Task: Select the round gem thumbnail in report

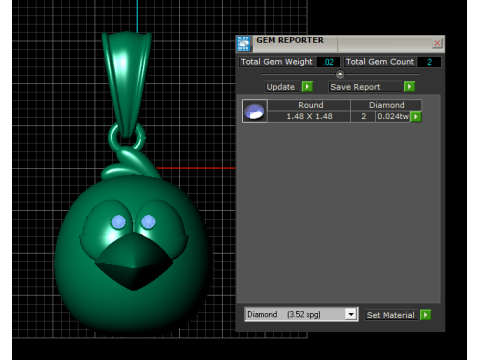Action: (x=254, y=111)
